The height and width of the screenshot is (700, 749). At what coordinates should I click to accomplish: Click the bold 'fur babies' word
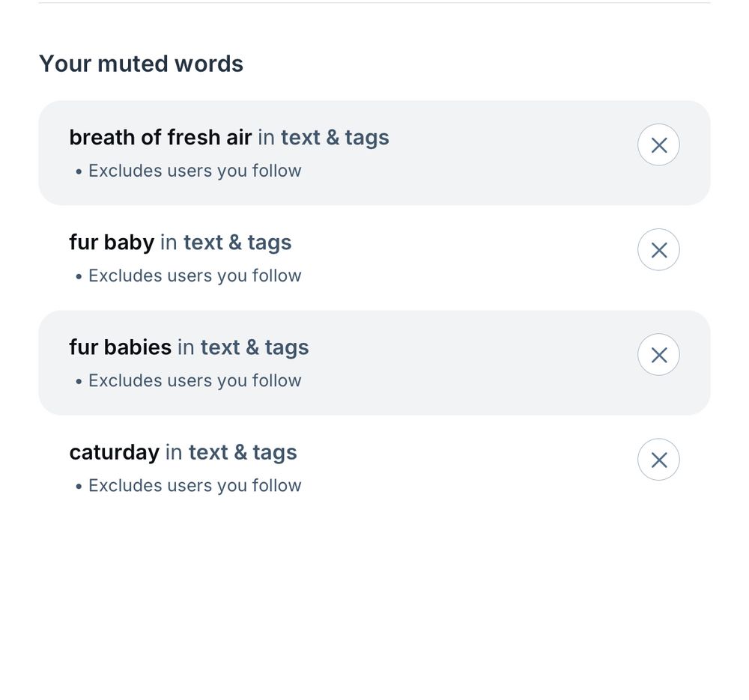120,347
